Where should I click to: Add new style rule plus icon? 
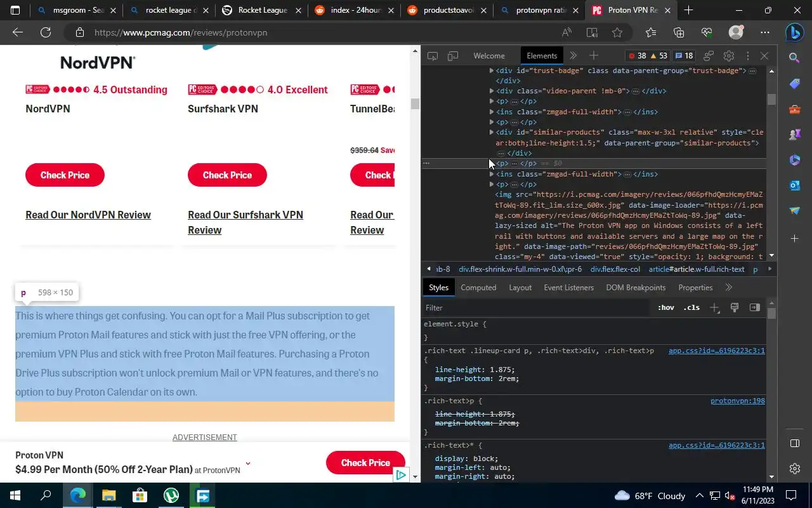coord(714,307)
